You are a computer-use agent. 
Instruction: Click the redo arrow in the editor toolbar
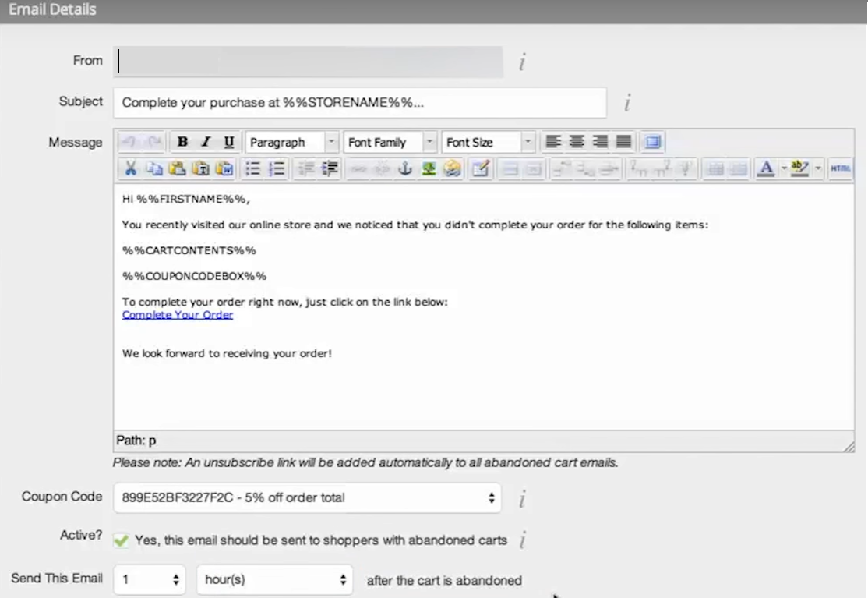(x=153, y=143)
